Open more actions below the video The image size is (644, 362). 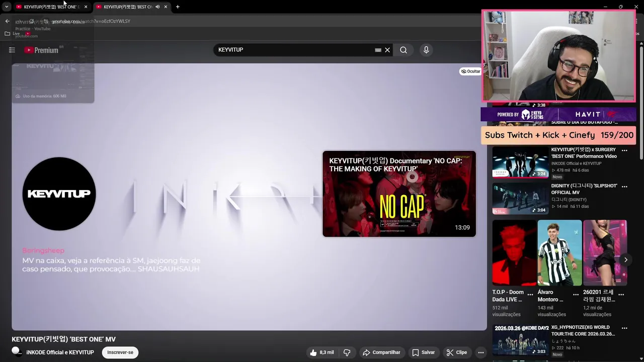481,352
